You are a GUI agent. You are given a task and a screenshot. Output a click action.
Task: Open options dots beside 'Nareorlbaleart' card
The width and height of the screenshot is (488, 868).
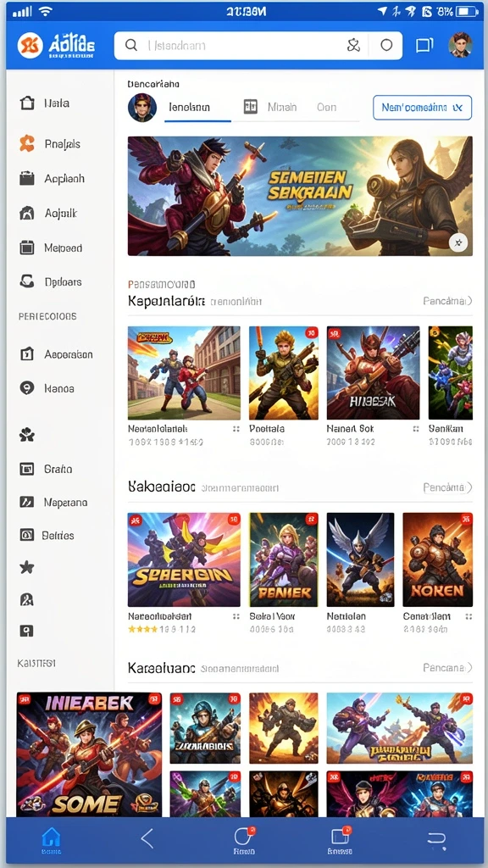[x=236, y=616]
